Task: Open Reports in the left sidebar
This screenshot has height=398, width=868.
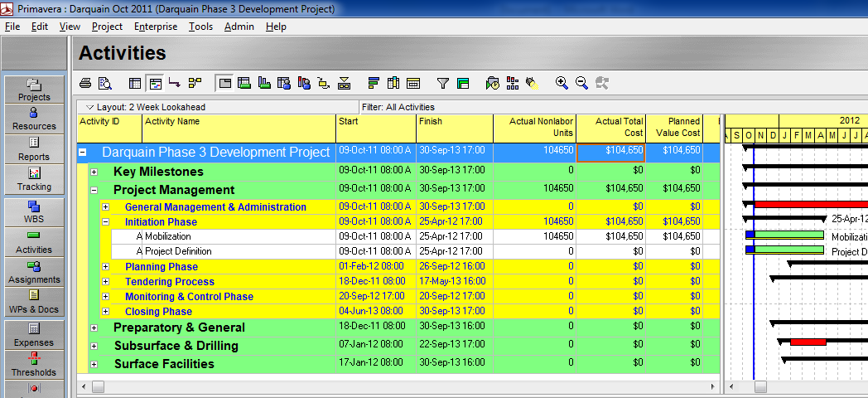Action: [x=34, y=149]
